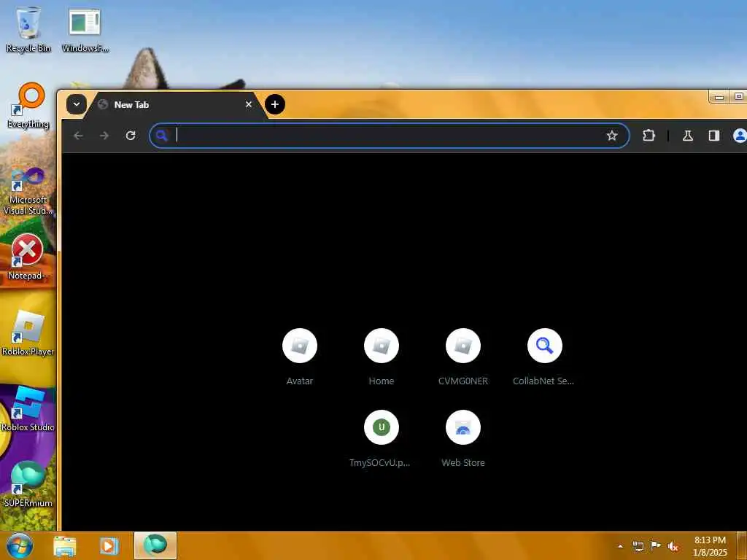Image resolution: width=747 pixels, height=560 pixels.
Task: Open the TmySOCvU.p... shortcut tile
Action: (x=381, y=438)
